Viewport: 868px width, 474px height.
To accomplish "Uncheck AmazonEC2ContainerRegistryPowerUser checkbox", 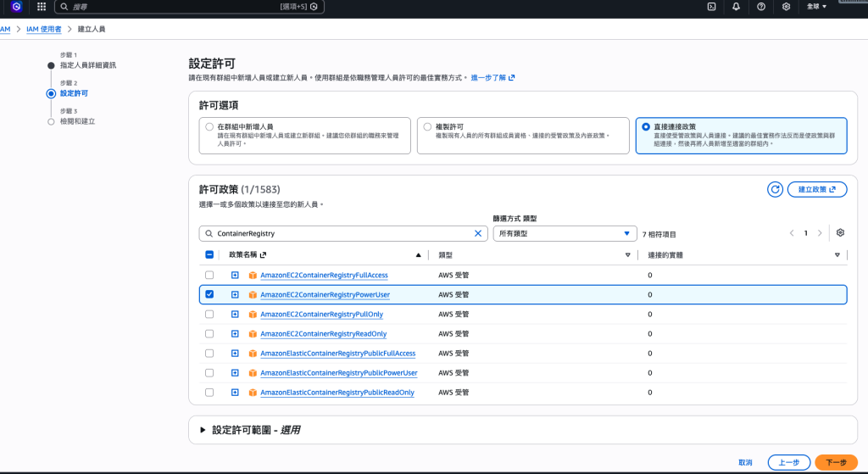I will 209,294.
